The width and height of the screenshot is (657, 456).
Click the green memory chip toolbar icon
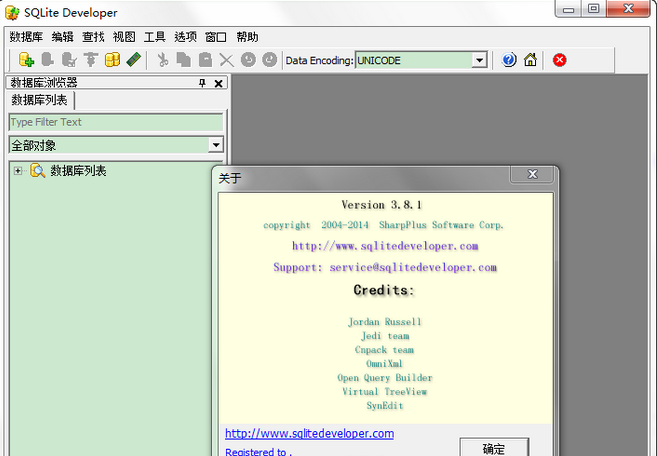pyautogui.click(x=134, y=60)
